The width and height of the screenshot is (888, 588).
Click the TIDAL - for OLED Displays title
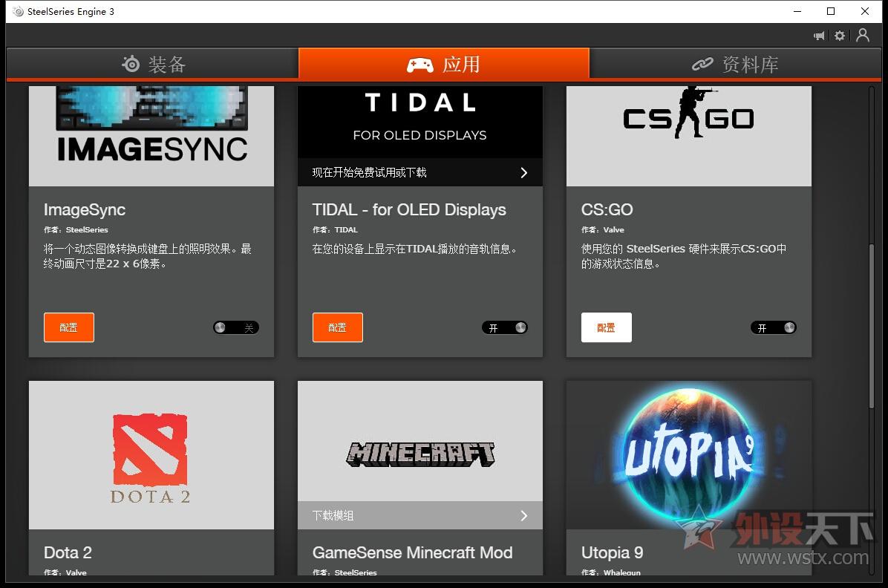409,209
